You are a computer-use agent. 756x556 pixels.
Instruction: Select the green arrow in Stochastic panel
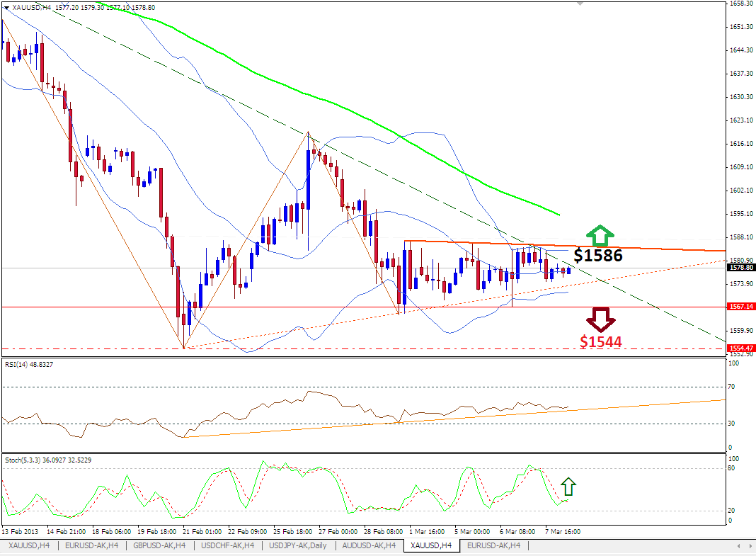click(x=568, y=487)
